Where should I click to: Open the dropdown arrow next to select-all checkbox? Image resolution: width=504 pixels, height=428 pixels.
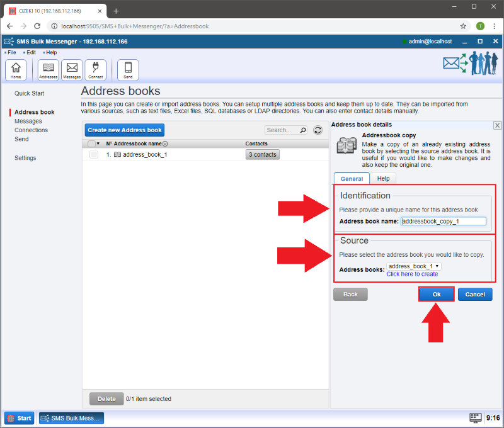(98, 144)
